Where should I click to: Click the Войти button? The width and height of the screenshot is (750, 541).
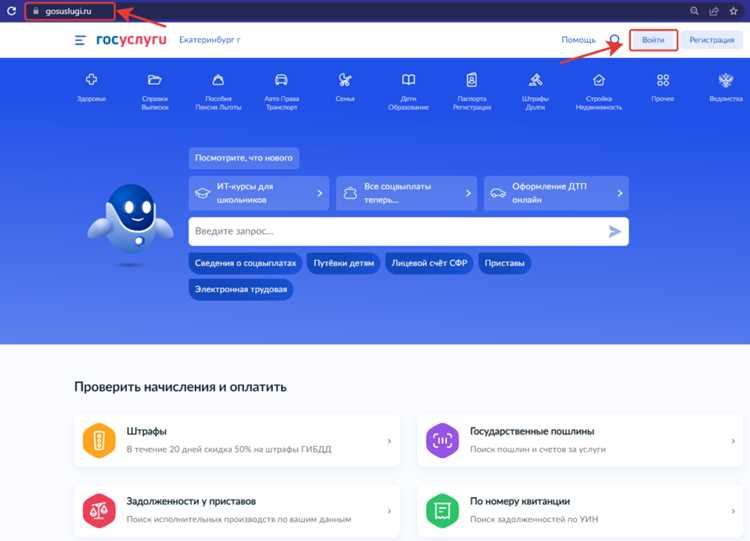click(x=653, y=40)
